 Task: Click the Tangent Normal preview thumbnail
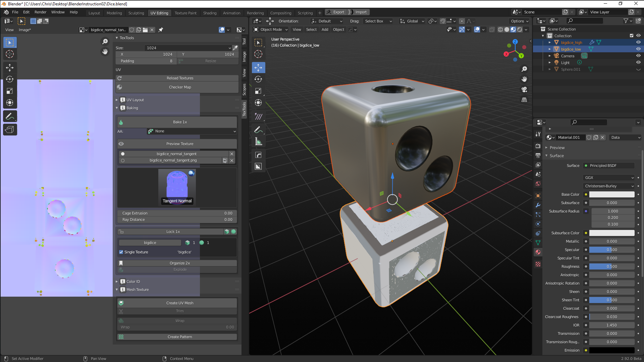[177, 187]
